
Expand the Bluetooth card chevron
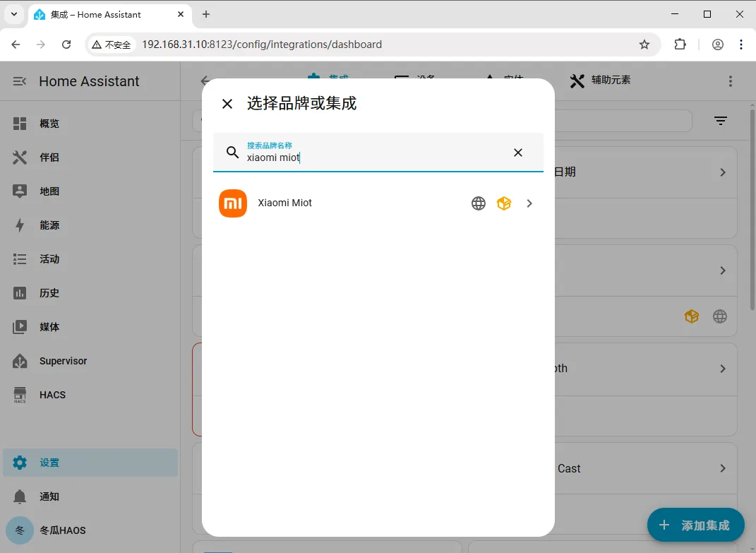(x=723, y=369)
